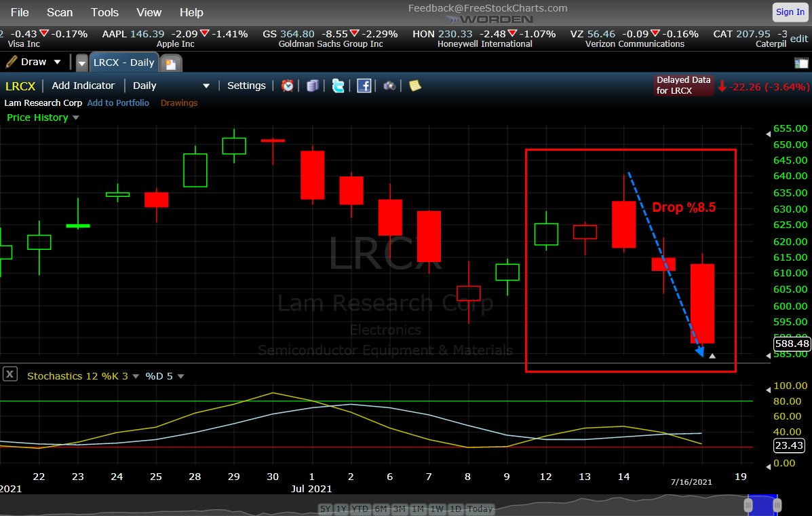Open the View menu
This screenshot has height=516, width=812.
pyautogui.click(x=149, y=12)
